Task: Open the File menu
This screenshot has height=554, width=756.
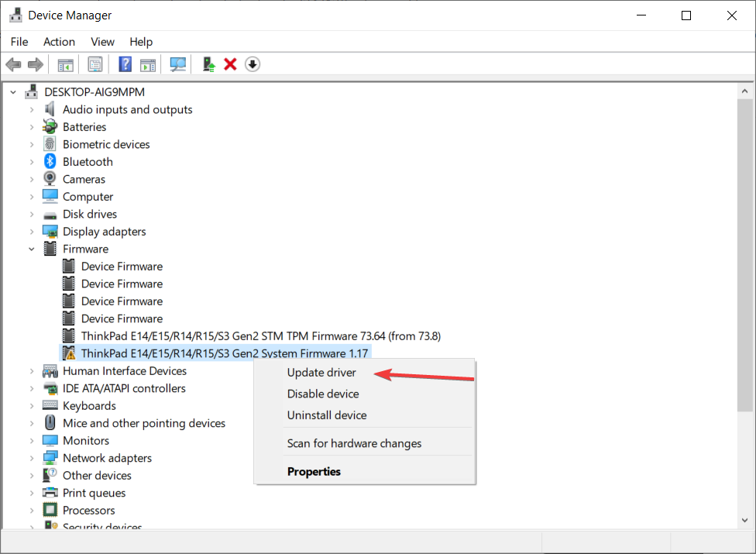Action: point(19,42)
